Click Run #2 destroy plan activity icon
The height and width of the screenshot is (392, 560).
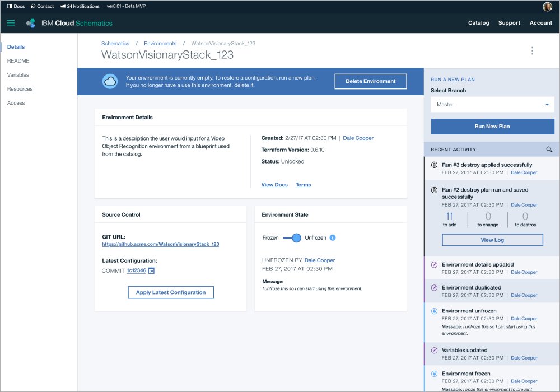coord(435,190)
